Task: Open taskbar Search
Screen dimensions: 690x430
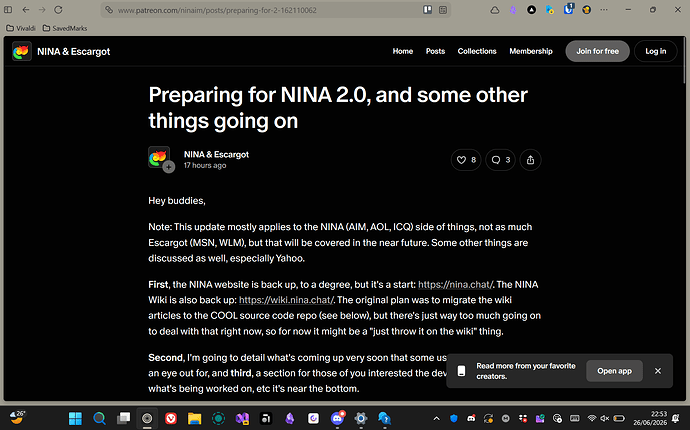Action: pos(99,418)
